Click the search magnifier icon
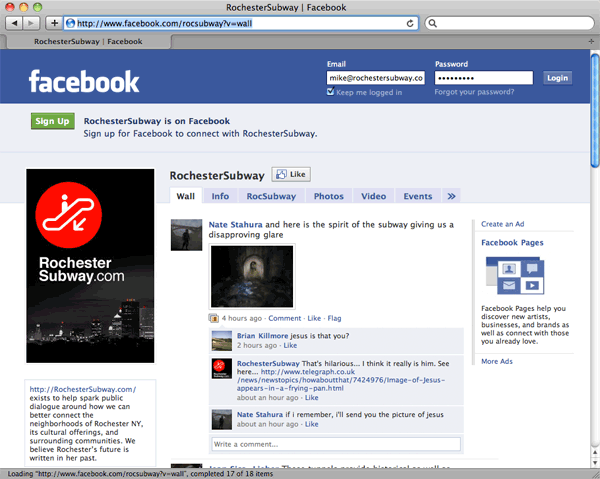600x479 pixels. click(x=433, y=23)
